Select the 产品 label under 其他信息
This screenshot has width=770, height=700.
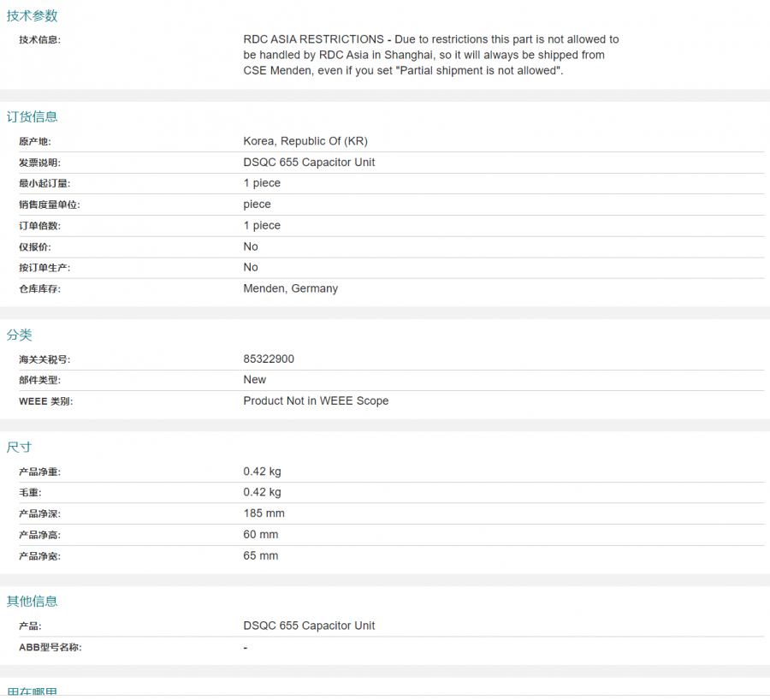tap(30, 626)
